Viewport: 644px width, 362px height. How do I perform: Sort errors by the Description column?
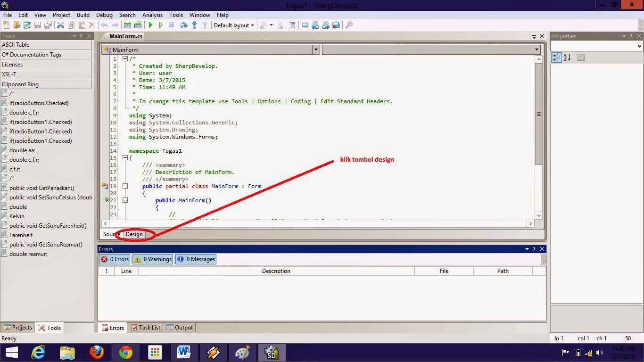tap(276, 271)
